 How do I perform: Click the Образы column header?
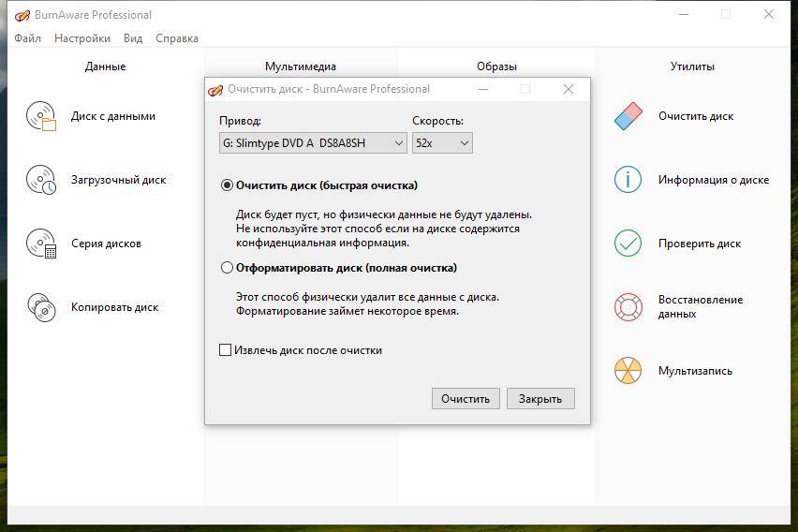click(x=496, y=66)
